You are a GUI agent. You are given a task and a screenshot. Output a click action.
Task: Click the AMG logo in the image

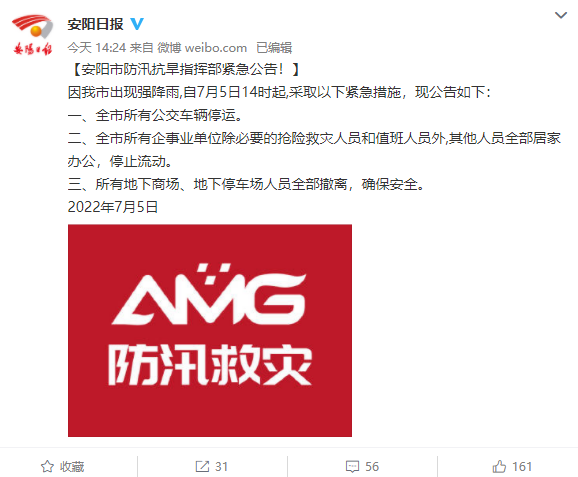209,294
